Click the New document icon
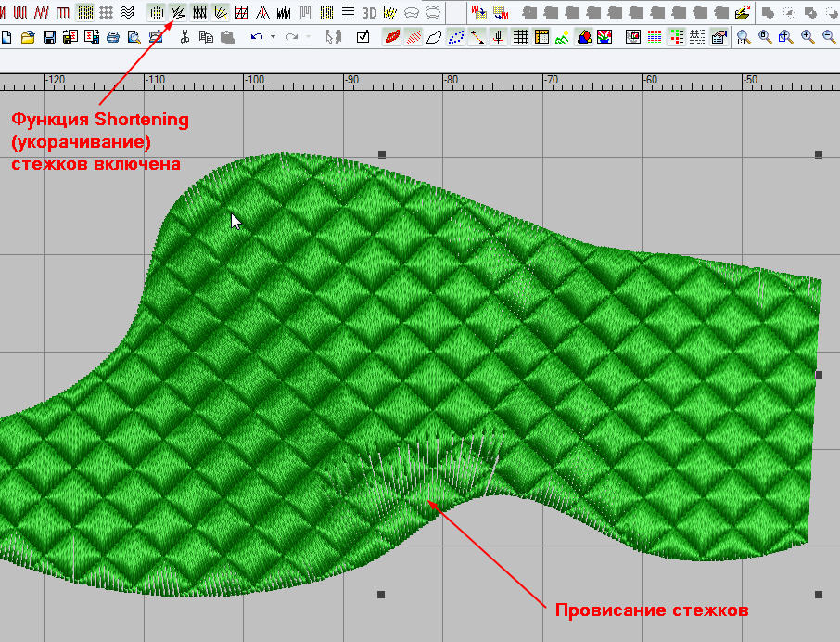Viewport: 840px width, 642px height. 7,37
